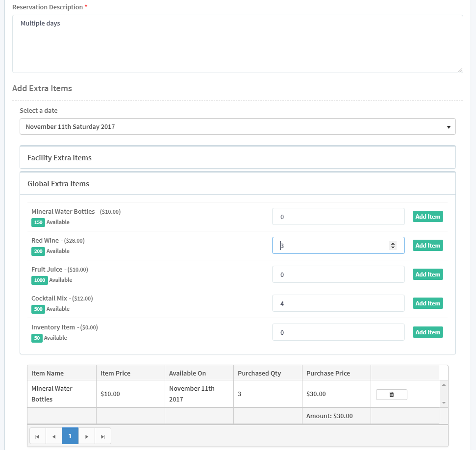Screen dimensions: 476x450
Task: Go to previous page in pager
Action: [x=53, y=436]
